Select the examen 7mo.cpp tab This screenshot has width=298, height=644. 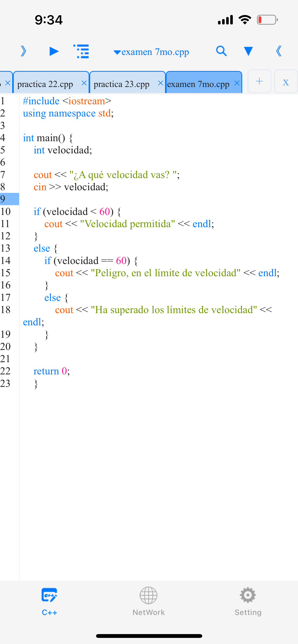click(x=198, y=84)
